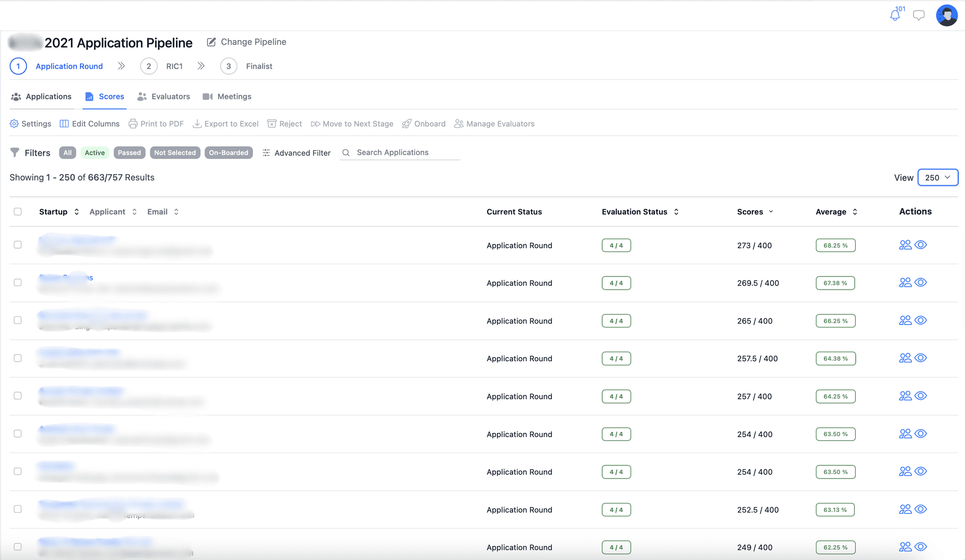This screenshot has height=560, width=965.
Task: Tick the checkbox beside the 249/400 row
Action: tap(18, 546)
